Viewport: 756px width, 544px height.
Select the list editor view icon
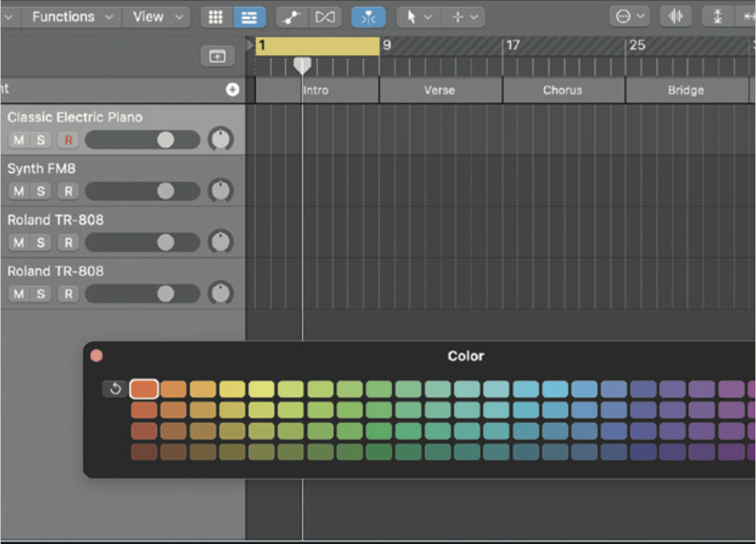(x=249, y=17)
